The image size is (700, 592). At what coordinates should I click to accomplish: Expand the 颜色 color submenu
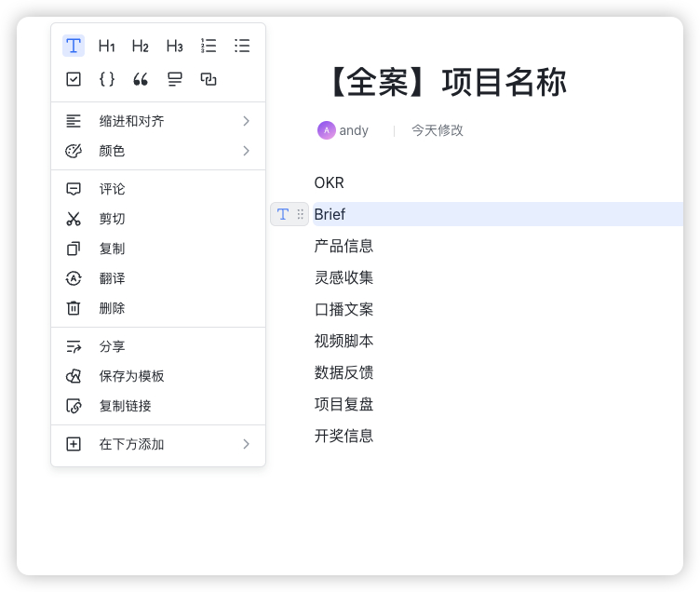click(x=158, y=151)
